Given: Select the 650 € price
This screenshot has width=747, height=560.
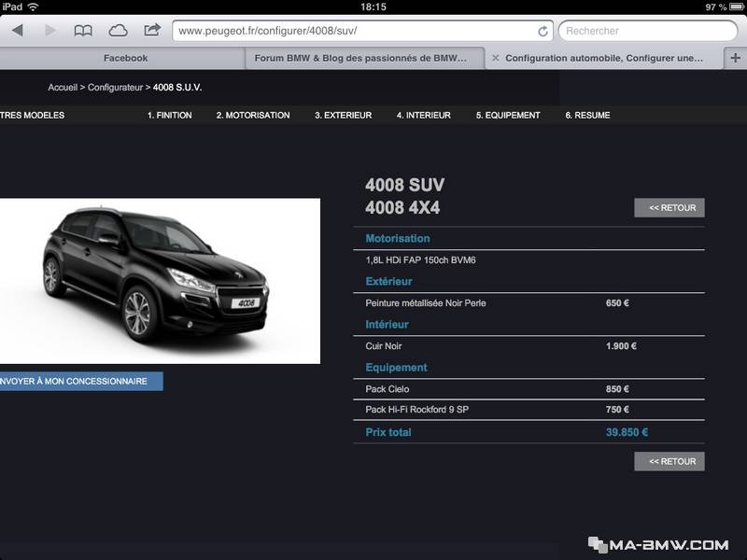Looking at the screenshot, I should point(617,302).
